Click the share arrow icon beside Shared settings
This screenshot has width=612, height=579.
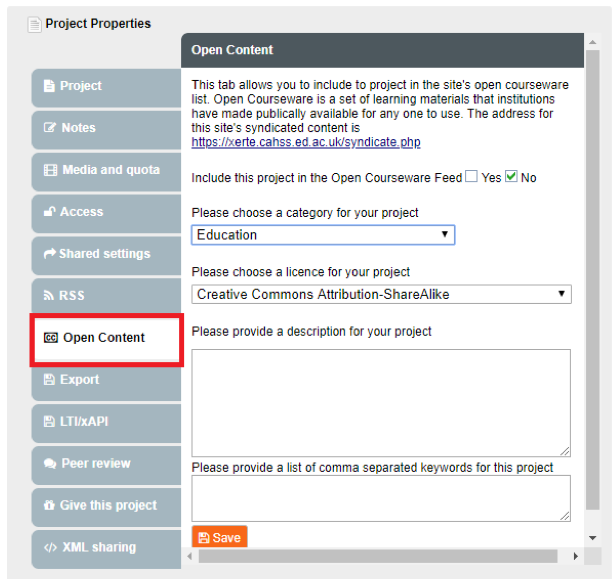tap(50, 254)
